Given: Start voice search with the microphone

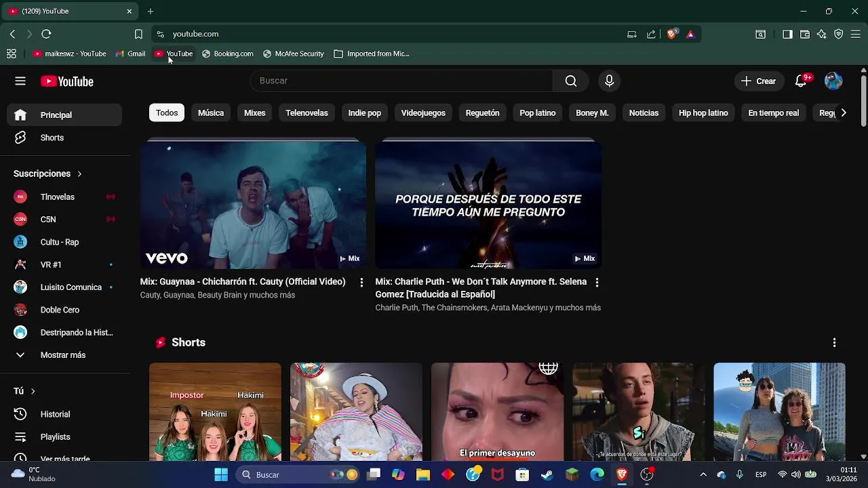Looking at the screenshot, I should (609, 81).
